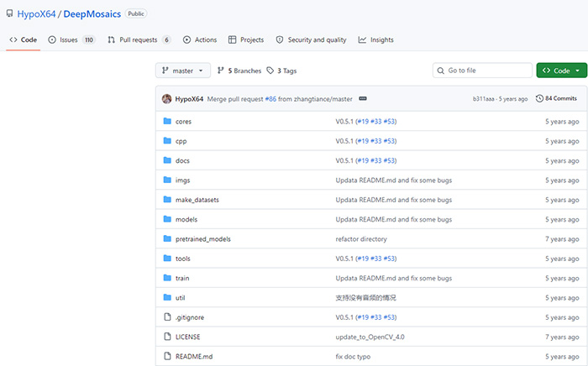Open the master branch dropdown
Screen dimensions: 588x366
[183, 71]
